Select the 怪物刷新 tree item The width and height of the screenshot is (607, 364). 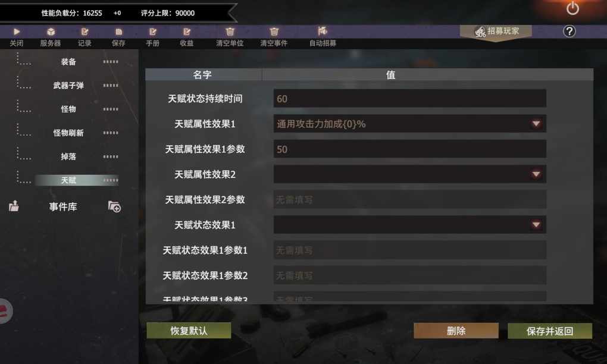68,133
